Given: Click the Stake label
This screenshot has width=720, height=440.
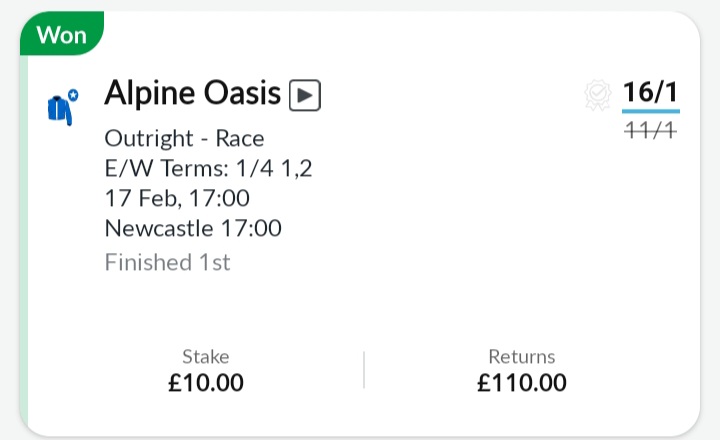Looking at the screenshot, I should pyautogui.click(x=206, y=356).
